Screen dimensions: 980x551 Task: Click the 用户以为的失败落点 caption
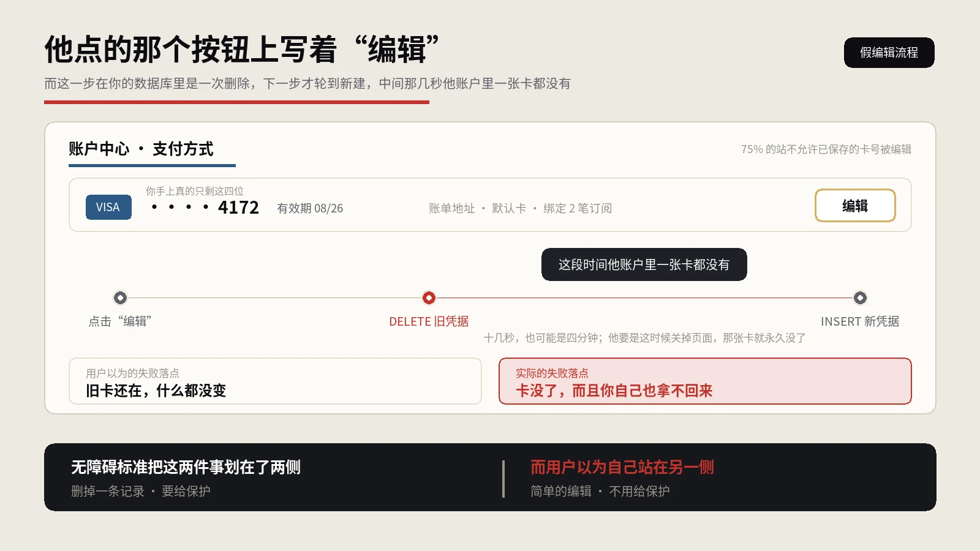pos(133,373)
